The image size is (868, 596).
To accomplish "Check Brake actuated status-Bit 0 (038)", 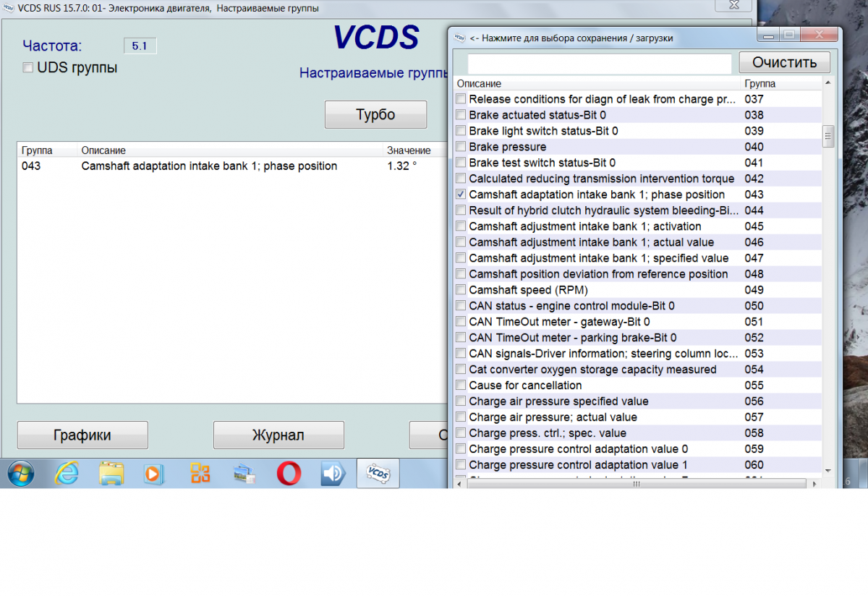I will [461, 115].
